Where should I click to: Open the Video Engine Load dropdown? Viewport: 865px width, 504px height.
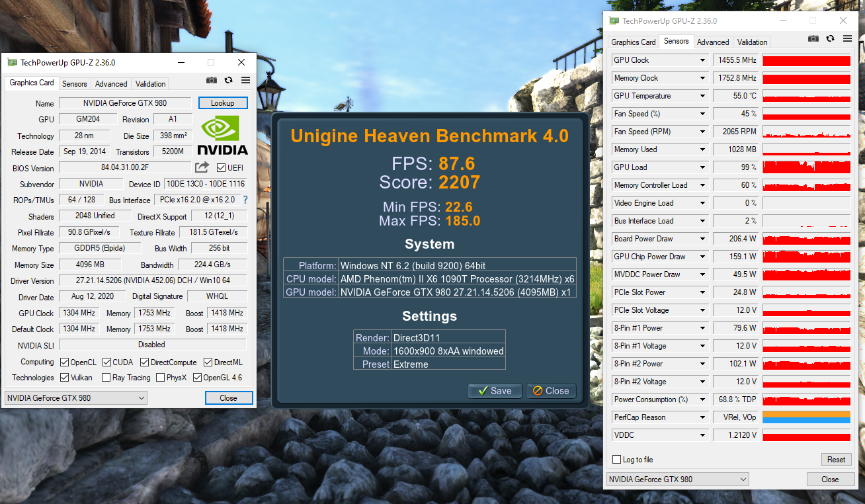click(x=702, y=203)
